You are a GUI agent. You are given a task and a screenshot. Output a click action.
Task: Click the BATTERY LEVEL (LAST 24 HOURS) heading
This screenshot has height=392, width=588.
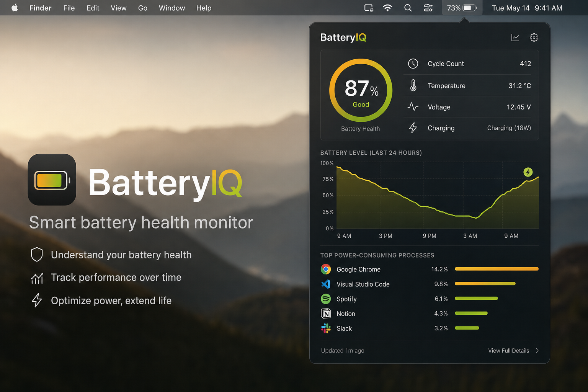pos(371,153)
